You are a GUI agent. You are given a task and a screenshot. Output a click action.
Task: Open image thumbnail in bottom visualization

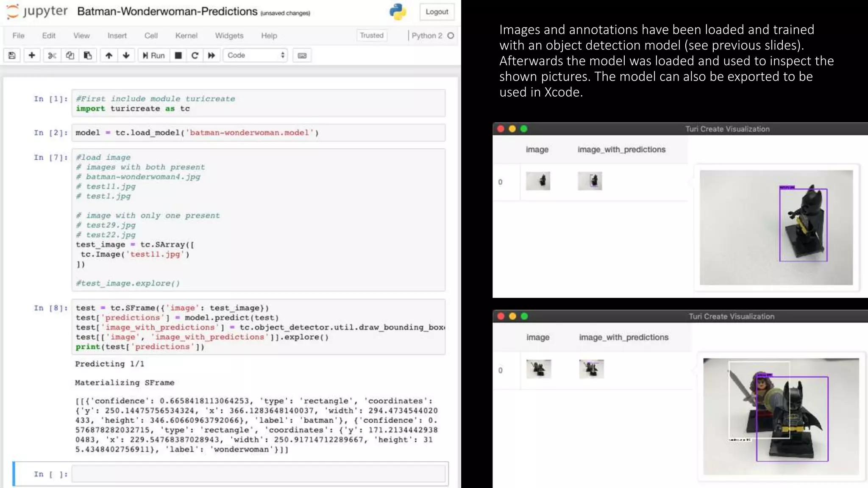pyautogui.click(x=539, y=369)
